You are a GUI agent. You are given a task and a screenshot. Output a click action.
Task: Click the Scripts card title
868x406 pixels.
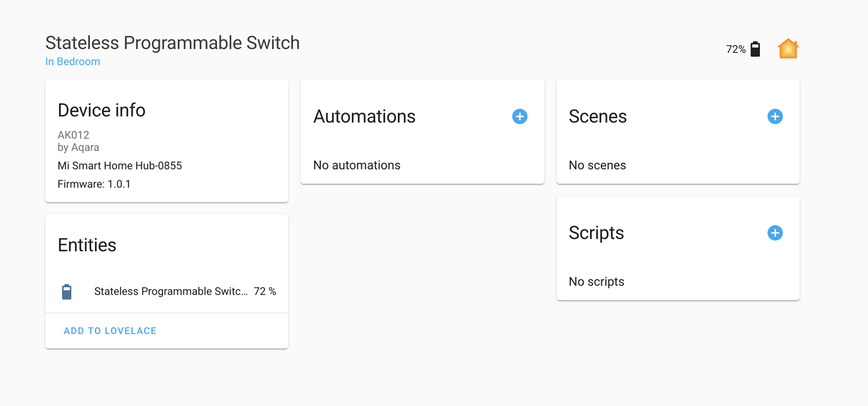(x=596, y=233)
